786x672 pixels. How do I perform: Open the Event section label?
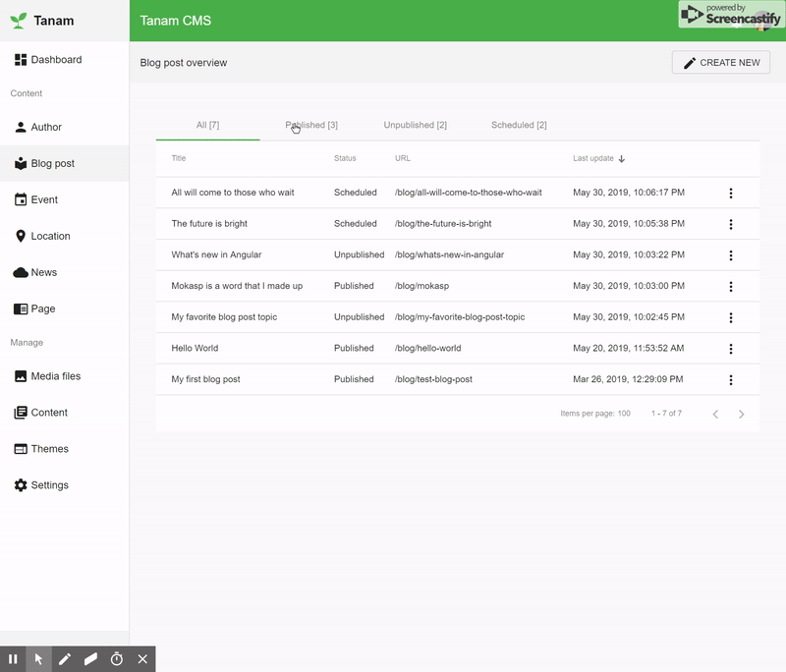tap(44, 199)
